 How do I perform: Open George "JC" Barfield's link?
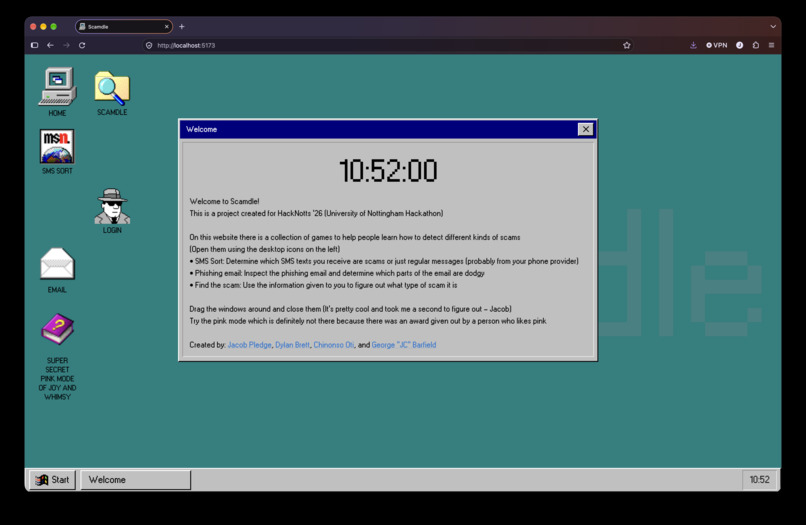pos(404,345)
